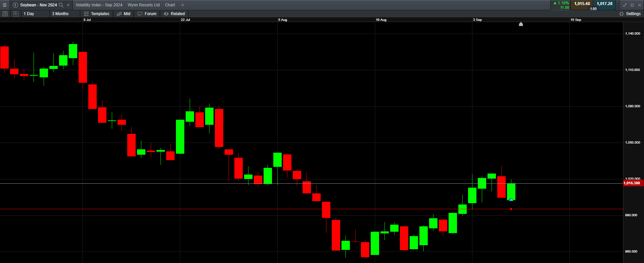Open the 3 Months range dropdown
This screenshot has height=263, width=644.
[x=65, y=14]
